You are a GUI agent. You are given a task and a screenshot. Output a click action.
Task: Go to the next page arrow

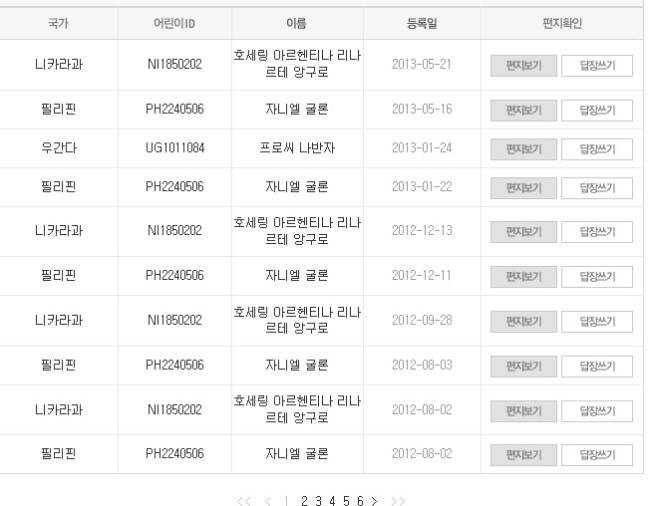374,501
